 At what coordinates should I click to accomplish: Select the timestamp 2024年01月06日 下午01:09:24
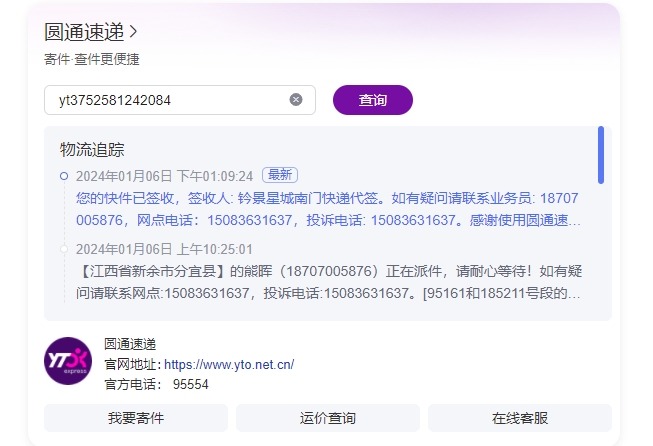(x=164, y=176)
